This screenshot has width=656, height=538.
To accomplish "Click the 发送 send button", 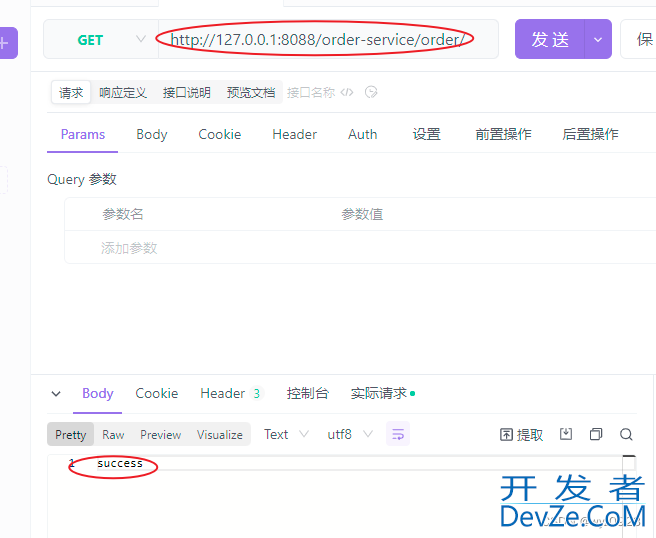I will click(x=550, y=40).
